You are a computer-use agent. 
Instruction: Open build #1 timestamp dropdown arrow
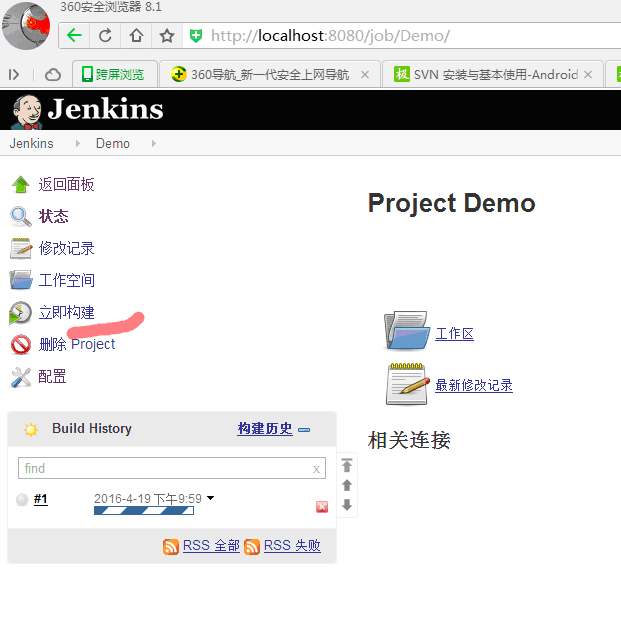(x=210, y=498)
